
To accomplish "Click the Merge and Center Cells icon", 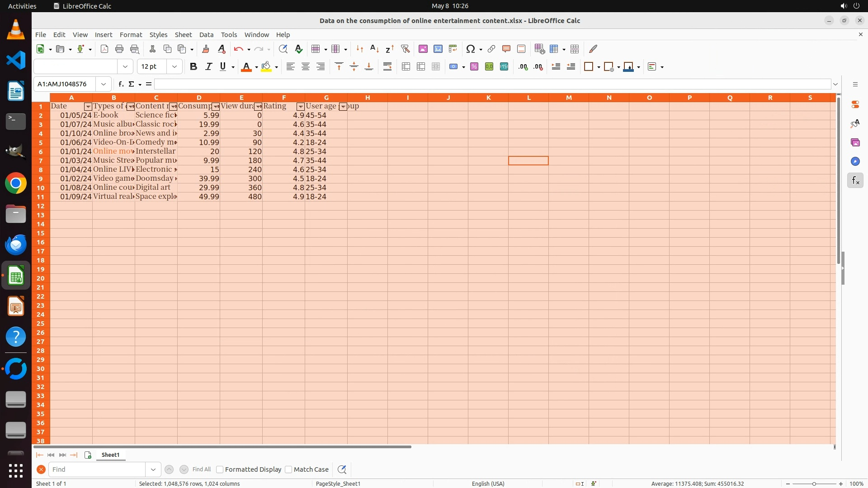I will click(x=406, y=67).
